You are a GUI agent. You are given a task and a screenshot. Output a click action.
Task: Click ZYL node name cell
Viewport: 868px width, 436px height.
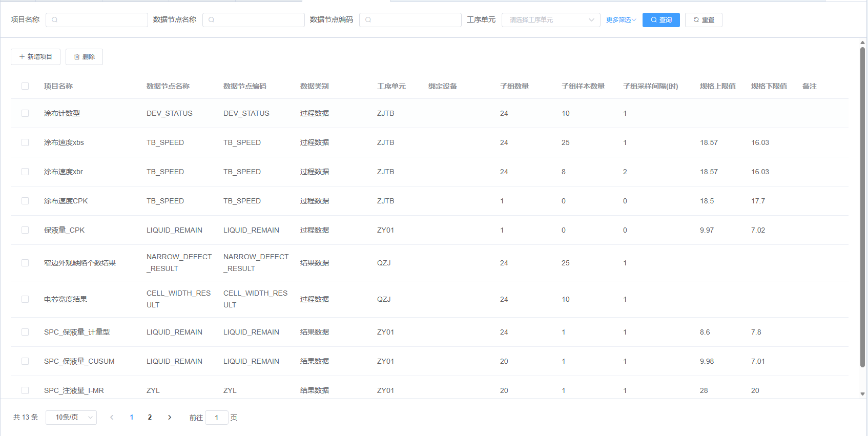click(153, 390)
